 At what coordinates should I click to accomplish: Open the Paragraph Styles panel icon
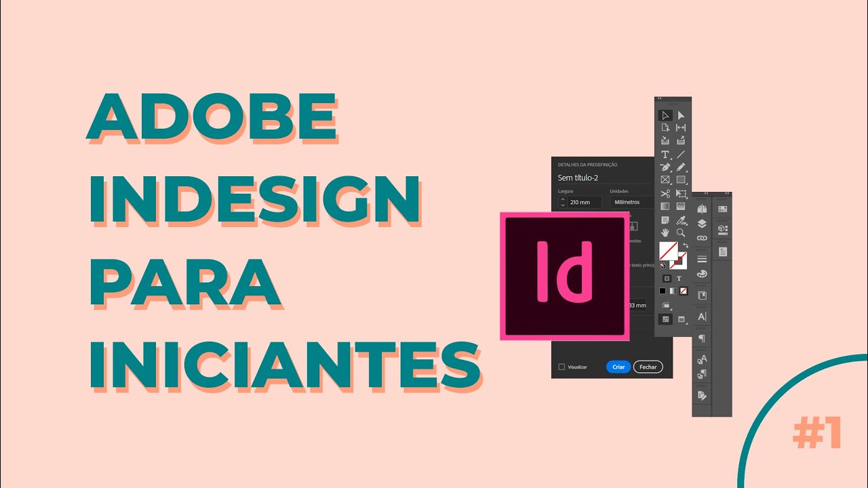pyautogui.click(x=702, y=373)
